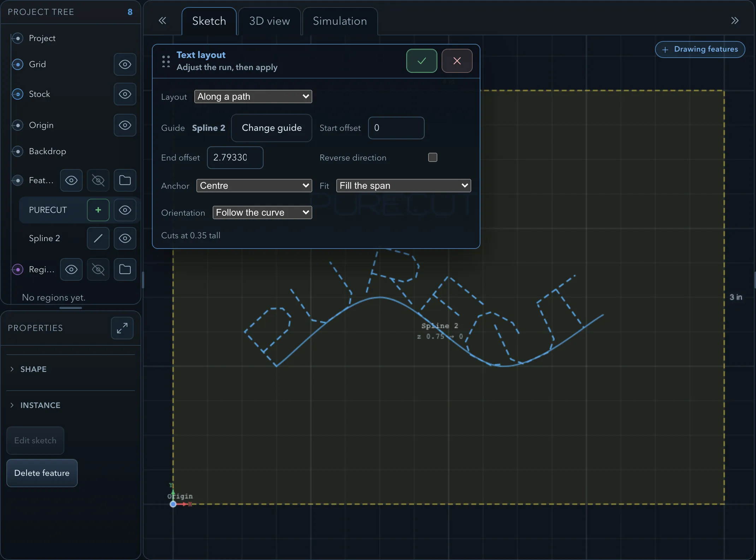Hide all features with the crossed-eye icon

pyautogui.click(x=98, y=180)
